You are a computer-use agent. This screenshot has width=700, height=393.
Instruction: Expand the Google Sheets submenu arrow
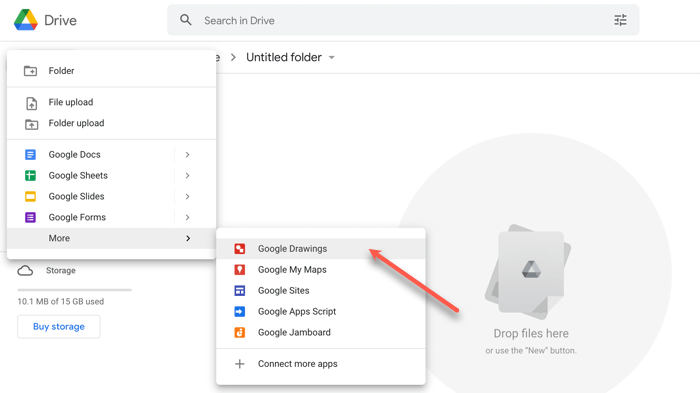[188, 176]
